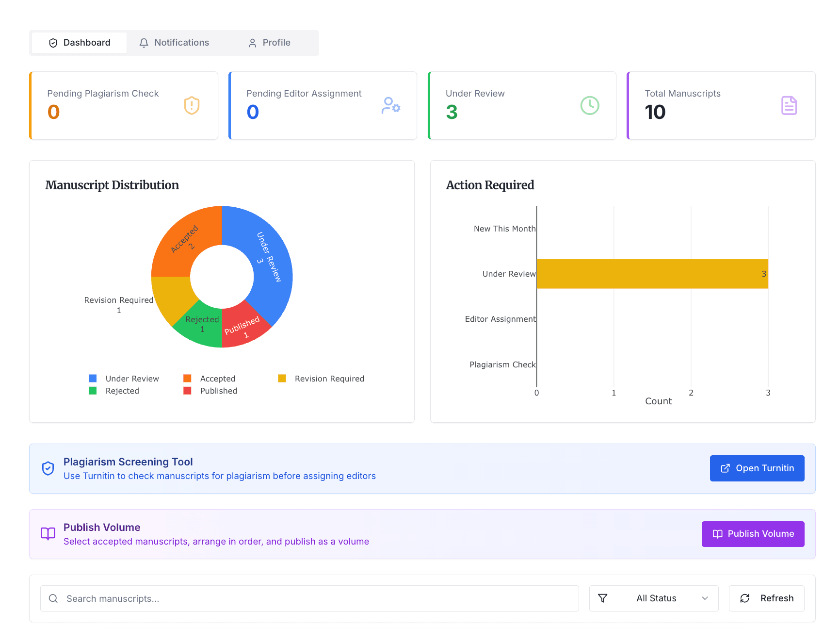The height and width of the screenshot is (629, 840).
Task: Click the magnifier icon in the search bar
Action: point(53,598)
